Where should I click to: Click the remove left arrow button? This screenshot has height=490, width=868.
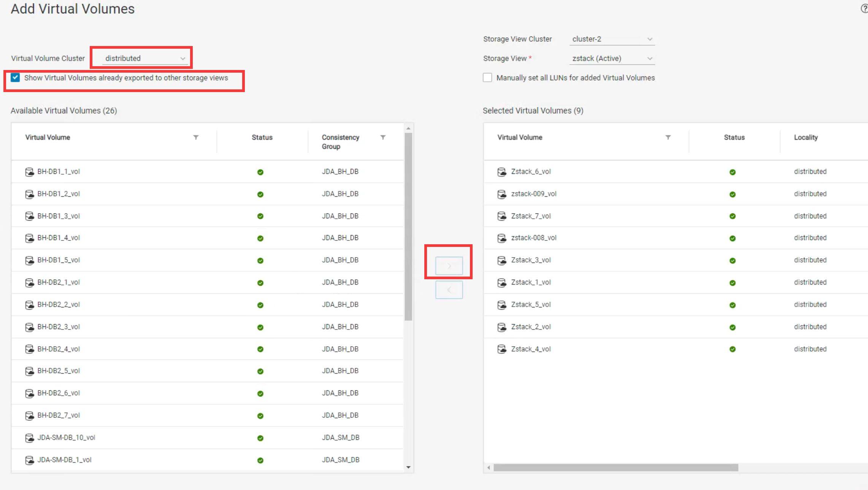[449, 290]
